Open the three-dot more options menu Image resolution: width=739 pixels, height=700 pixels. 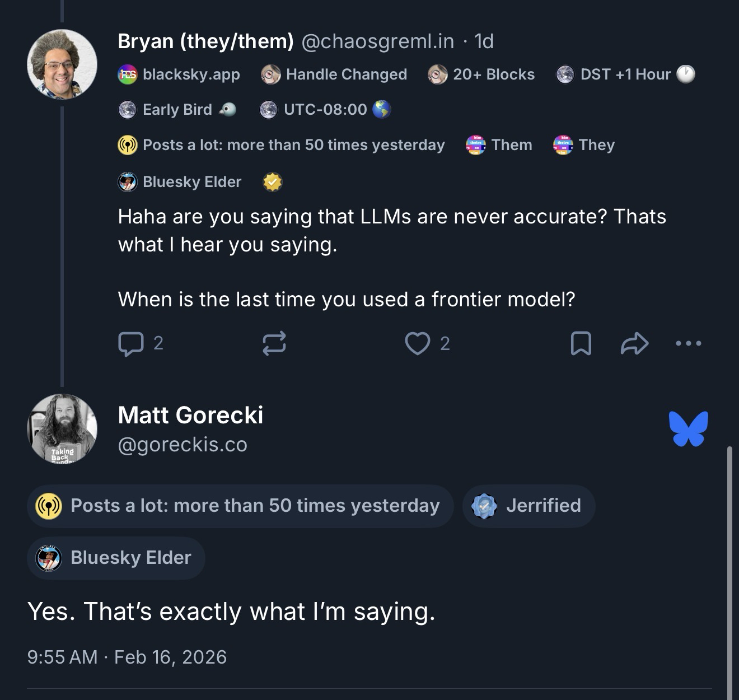(x=688, y=343)
